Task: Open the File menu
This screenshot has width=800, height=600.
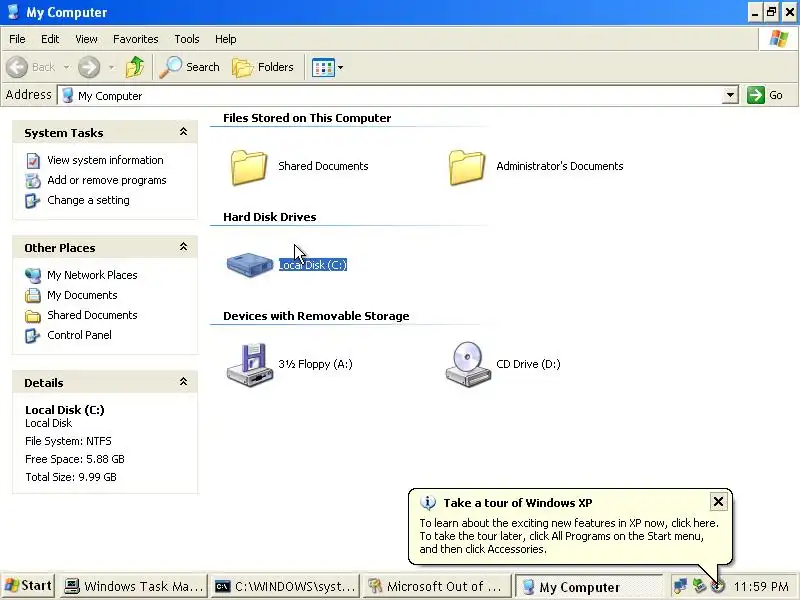Action: tap(17, 39)
